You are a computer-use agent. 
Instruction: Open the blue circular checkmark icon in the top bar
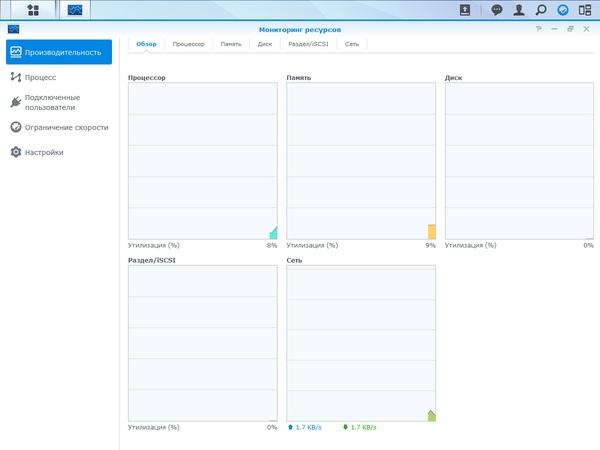click(x=562, y=10)
